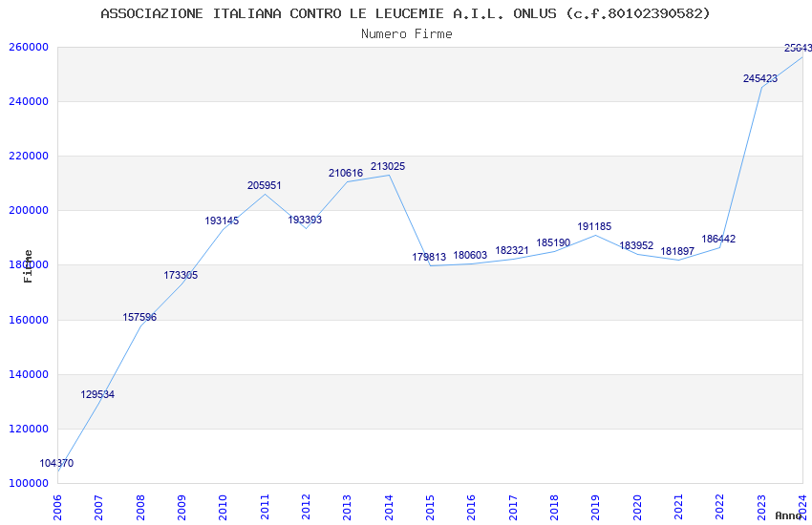This screenshot has height=525, width=812.
Task: Select the data label 213025
Action: click(x=388, y=166)
